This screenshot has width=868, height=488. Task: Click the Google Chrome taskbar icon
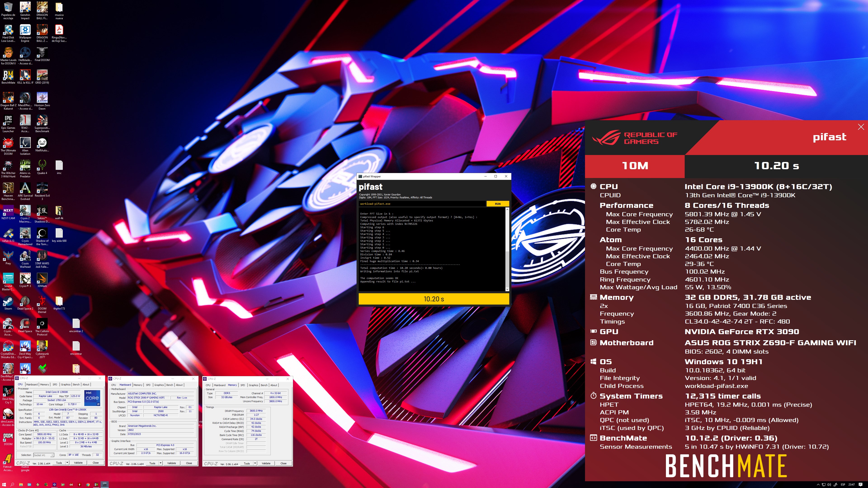(x=88, y=485)
